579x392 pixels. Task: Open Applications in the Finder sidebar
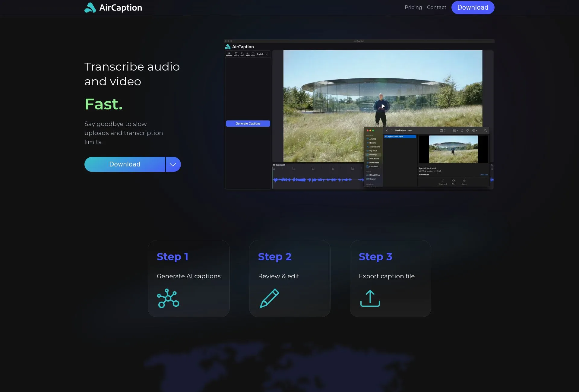(373, 147)
